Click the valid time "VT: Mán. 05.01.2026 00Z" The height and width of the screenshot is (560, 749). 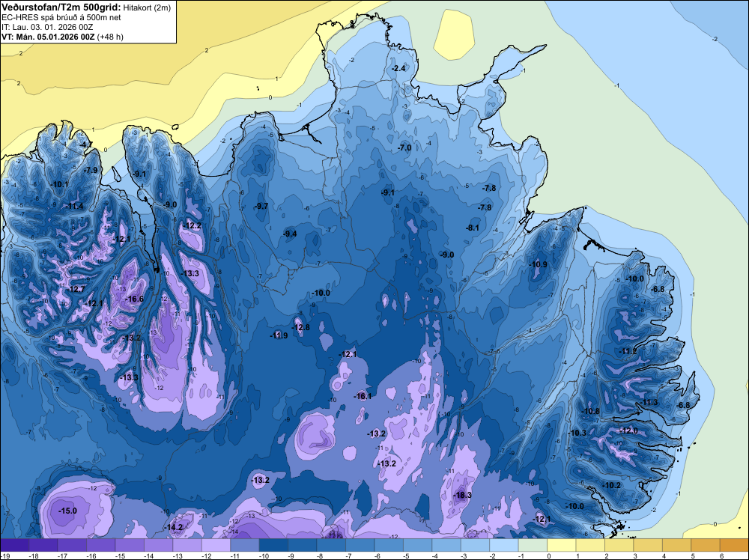click(48, 37)
